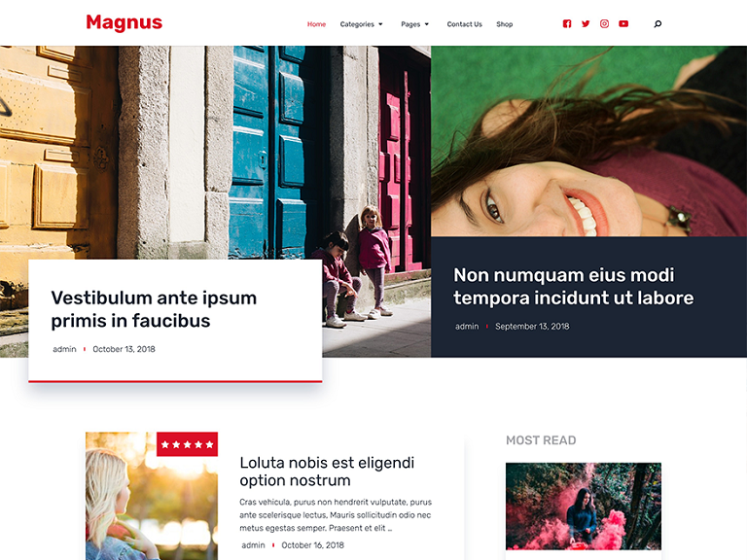Click the Magnus site logo

pyautogui.click(x=124, y=22)
